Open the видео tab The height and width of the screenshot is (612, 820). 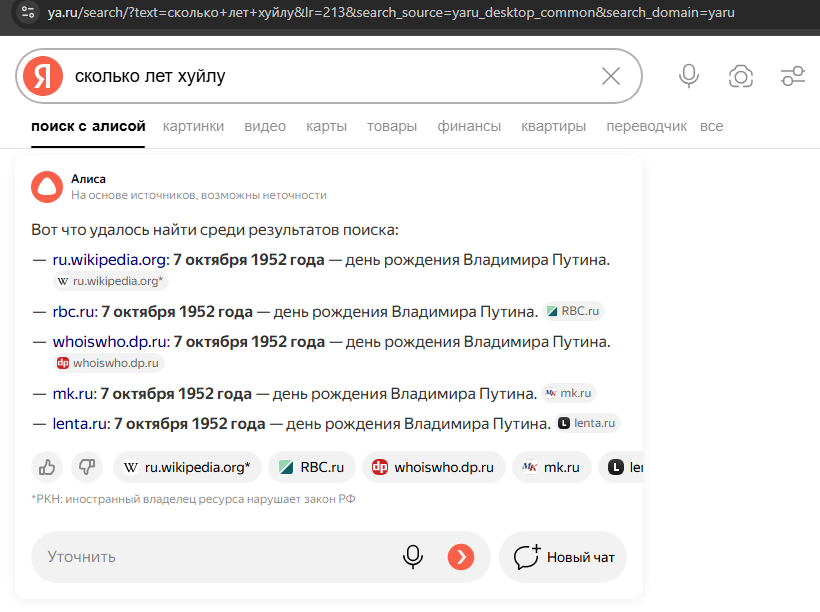click(x=265, y=126)
